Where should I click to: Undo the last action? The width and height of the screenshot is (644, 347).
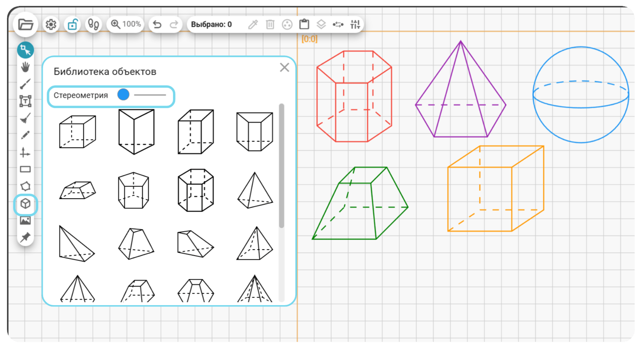[x=157, y=24]
